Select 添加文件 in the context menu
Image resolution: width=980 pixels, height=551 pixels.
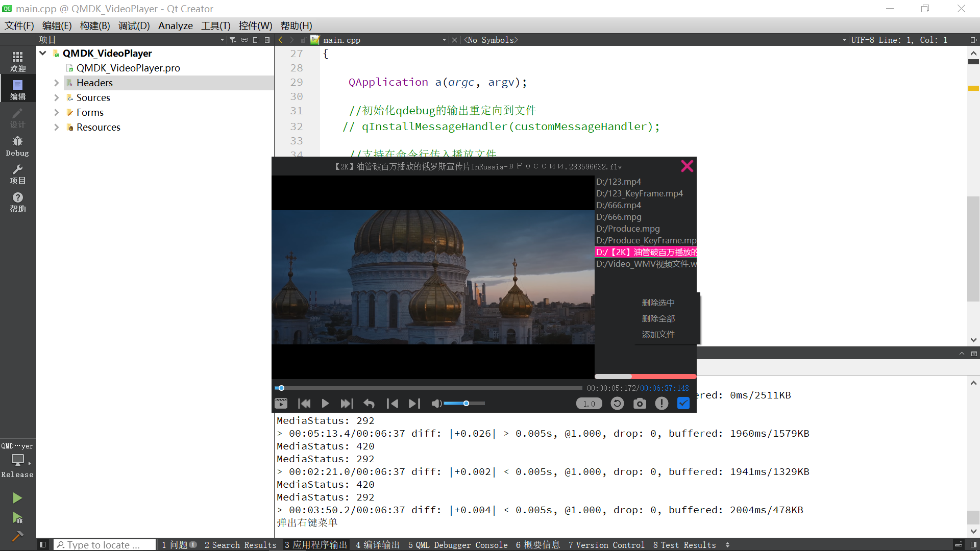pos(658,334)
